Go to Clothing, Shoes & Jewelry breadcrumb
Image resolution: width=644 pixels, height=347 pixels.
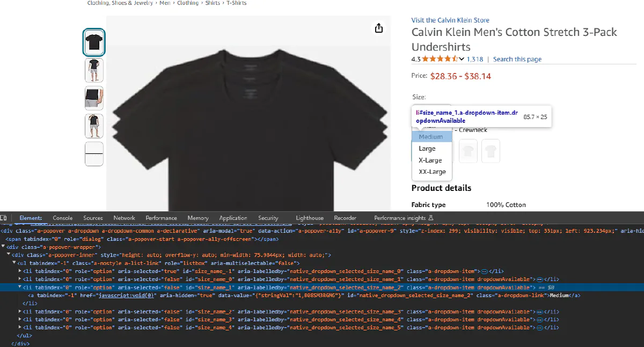[121, 3]
